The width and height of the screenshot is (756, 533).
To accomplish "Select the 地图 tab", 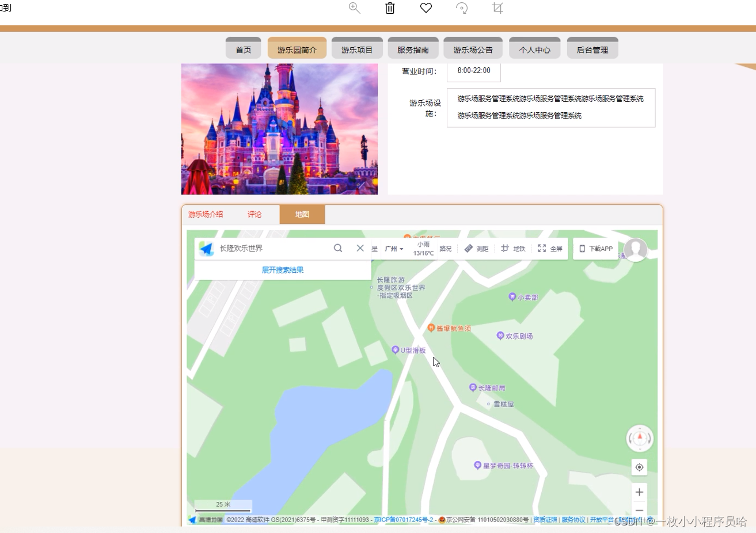I will 302,214.
